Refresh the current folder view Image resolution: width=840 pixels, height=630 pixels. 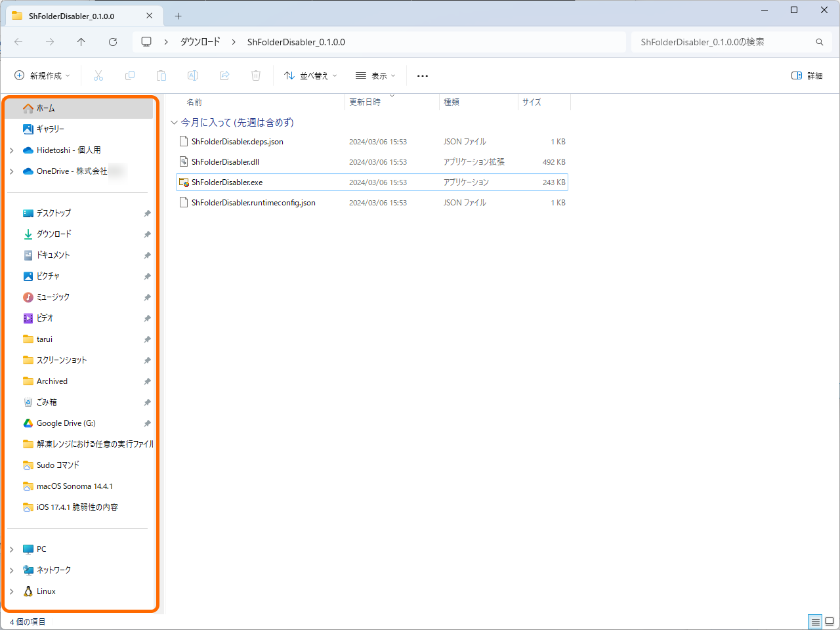pyautogui.click(x=113, y=42)
